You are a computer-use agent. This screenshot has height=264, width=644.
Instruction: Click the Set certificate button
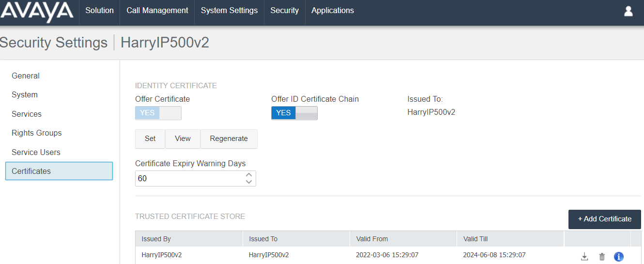150,139
